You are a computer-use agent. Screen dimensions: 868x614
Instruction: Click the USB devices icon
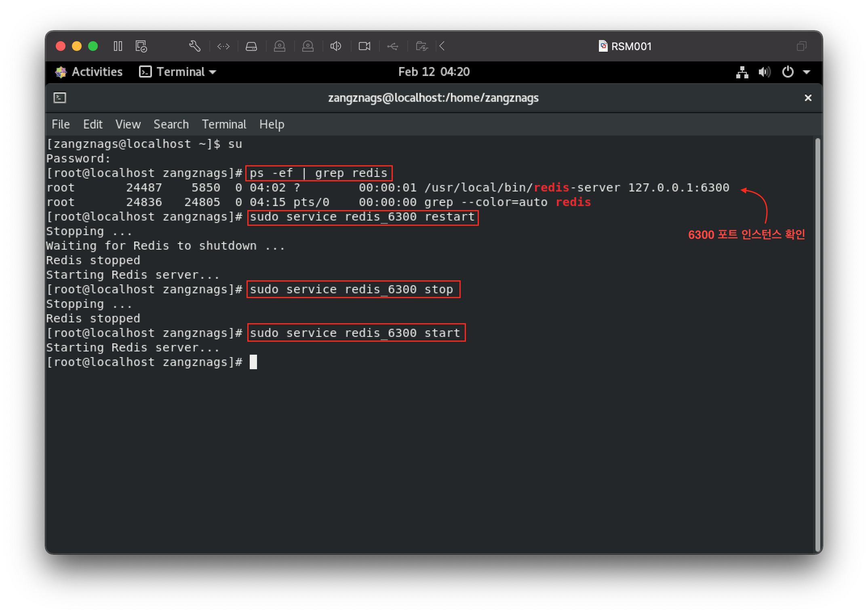[392, 46]
